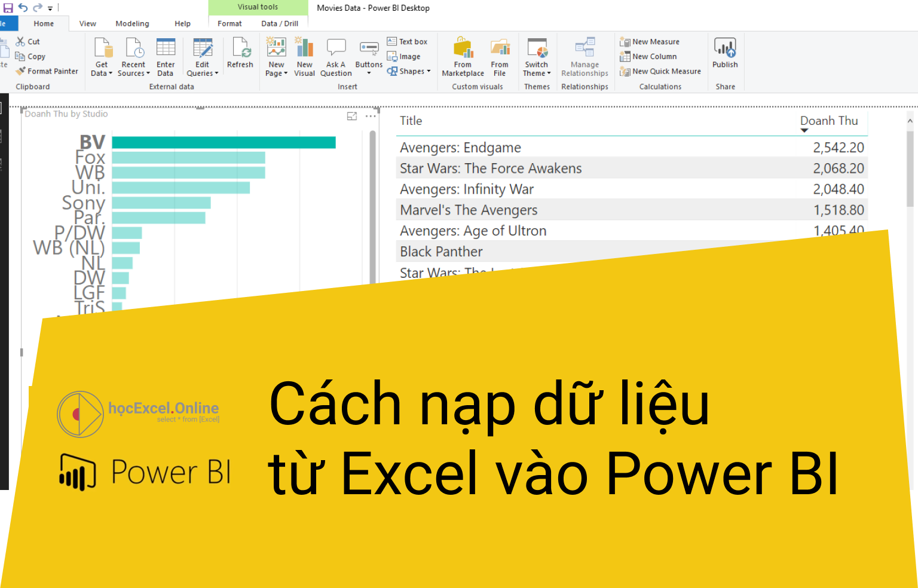Viewport: 918px width, 588px height.
Task: Select the Avengers: Age of Ultron row
Action: point(632,231)
